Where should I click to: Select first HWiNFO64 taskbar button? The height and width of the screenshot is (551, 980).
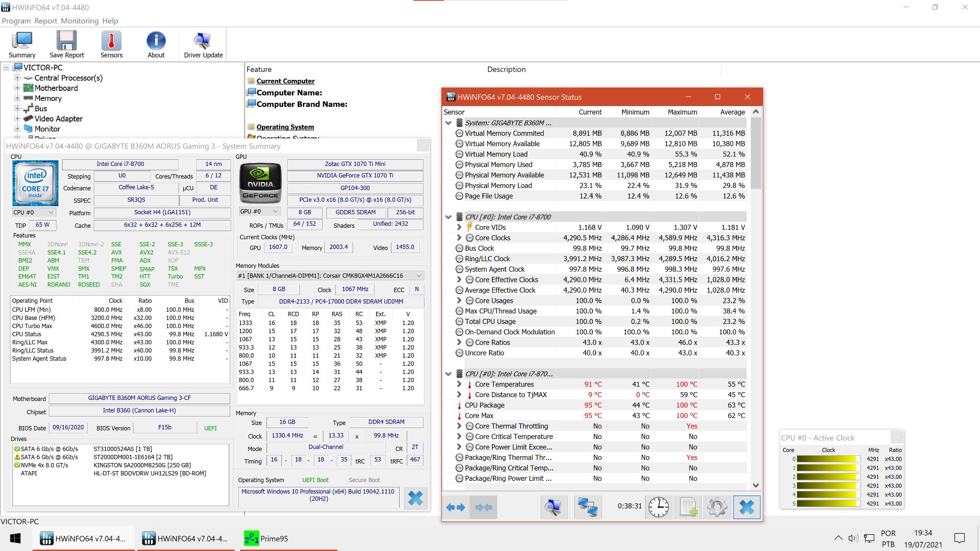(84, 539)
